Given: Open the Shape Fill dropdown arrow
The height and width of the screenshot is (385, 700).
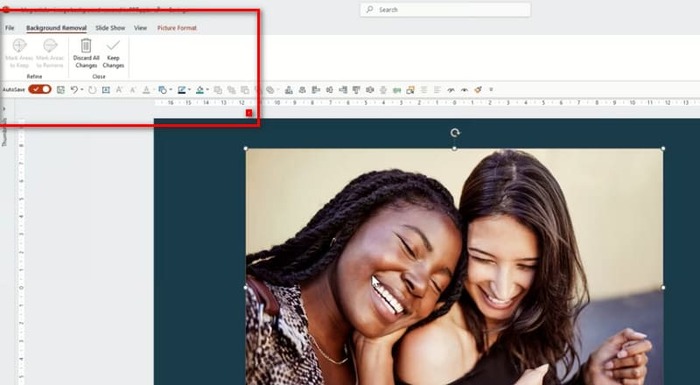Looking at the screenshot, I should pos(208,90).
